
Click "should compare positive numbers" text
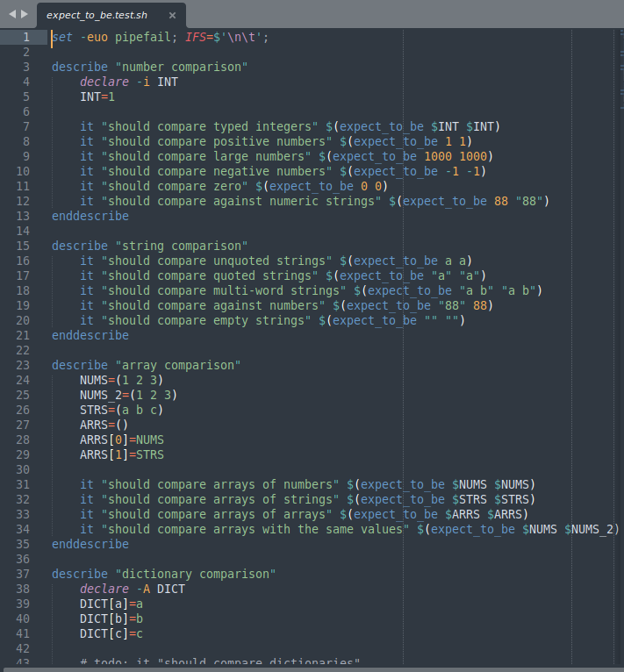pyautogui.click(x=217, y=142)
